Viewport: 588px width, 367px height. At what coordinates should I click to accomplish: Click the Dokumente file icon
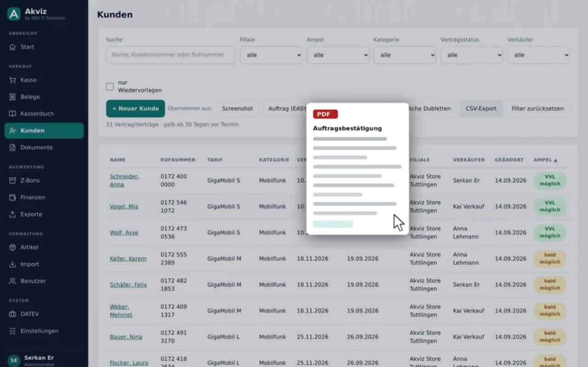tap(12, 148)
